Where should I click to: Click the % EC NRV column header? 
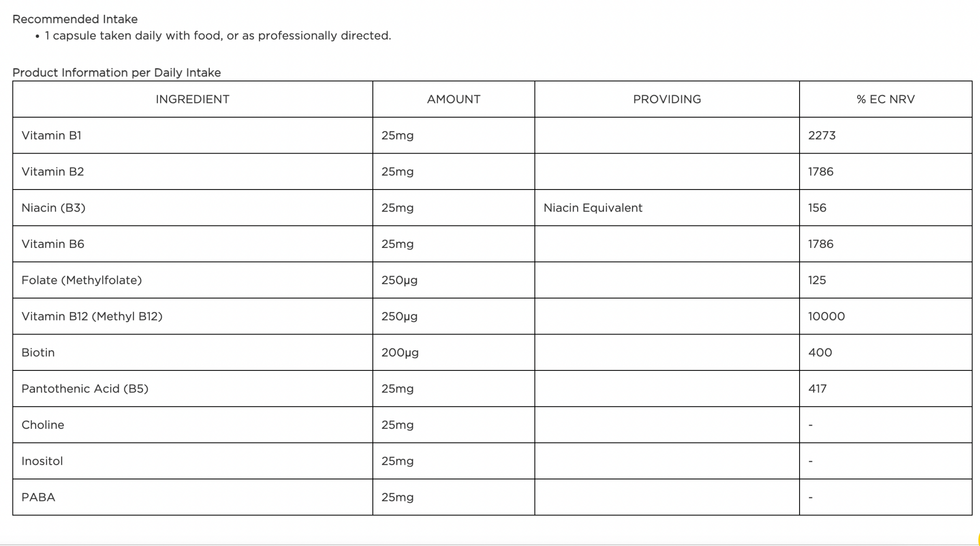[885, 99]
